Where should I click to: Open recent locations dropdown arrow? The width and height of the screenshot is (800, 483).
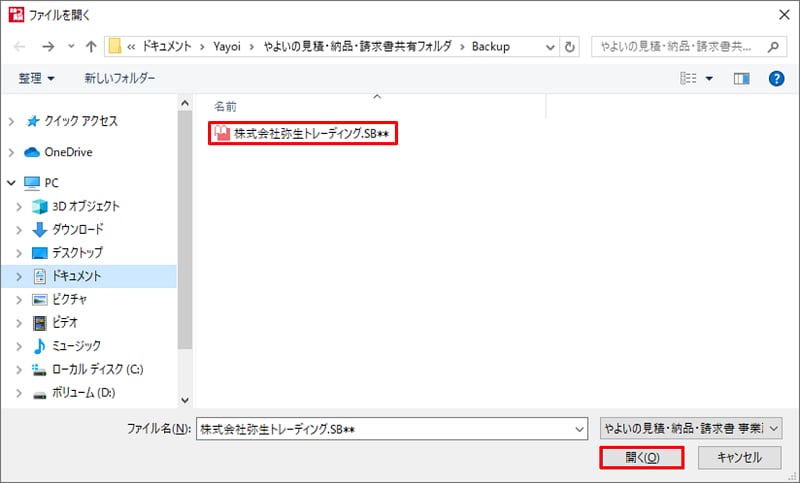(x=71, y=46)
